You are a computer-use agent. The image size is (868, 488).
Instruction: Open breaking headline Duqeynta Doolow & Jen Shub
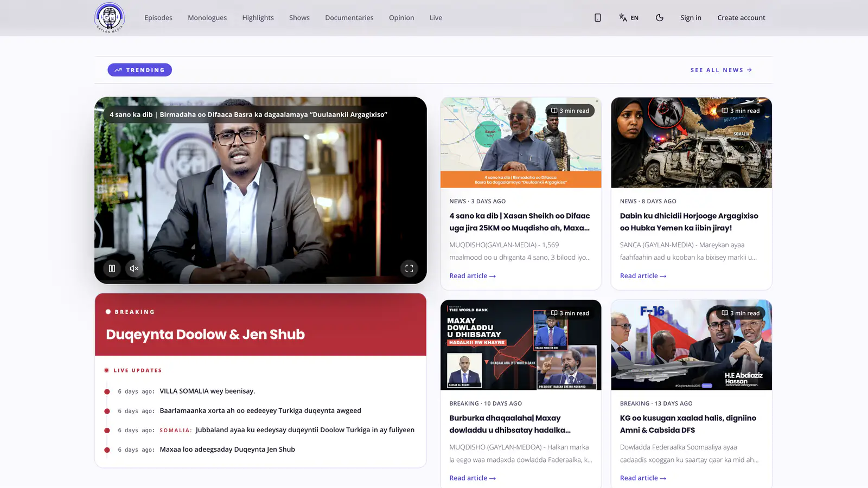205,335
